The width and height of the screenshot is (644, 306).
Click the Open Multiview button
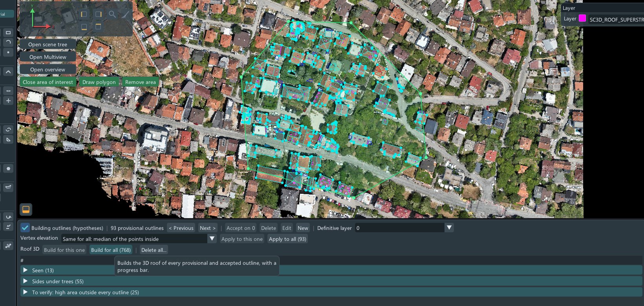(x=48, y=57)
